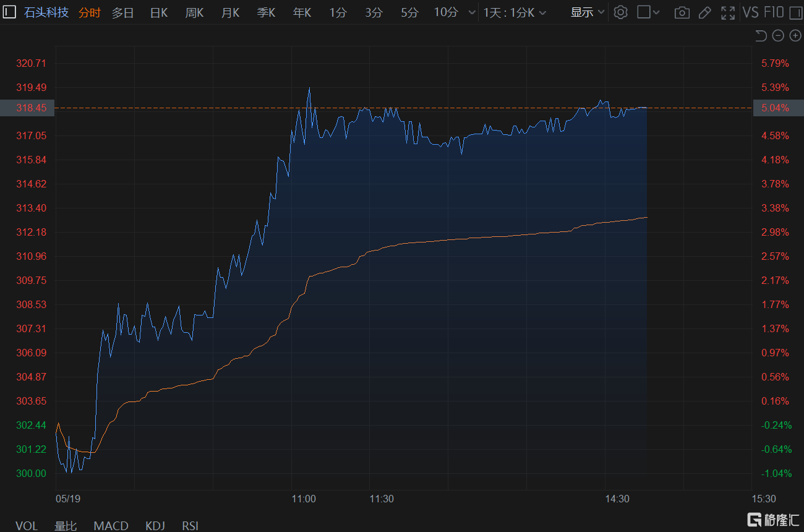
Task: Select 1分 one-minute interval
Action: [x=338, y=12]
